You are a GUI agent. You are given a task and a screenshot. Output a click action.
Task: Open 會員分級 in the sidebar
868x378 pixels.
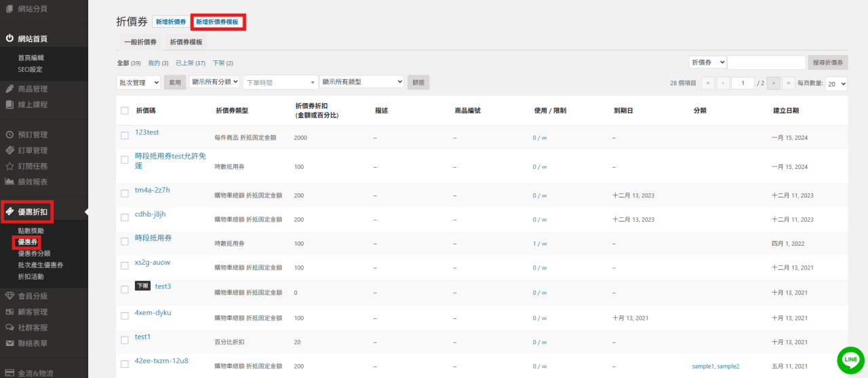click(x=33, y=296)
